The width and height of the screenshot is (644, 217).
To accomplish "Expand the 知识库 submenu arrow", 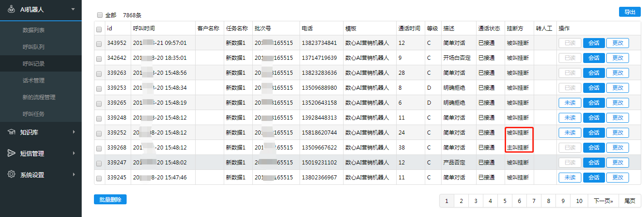I will coord(74,132).
